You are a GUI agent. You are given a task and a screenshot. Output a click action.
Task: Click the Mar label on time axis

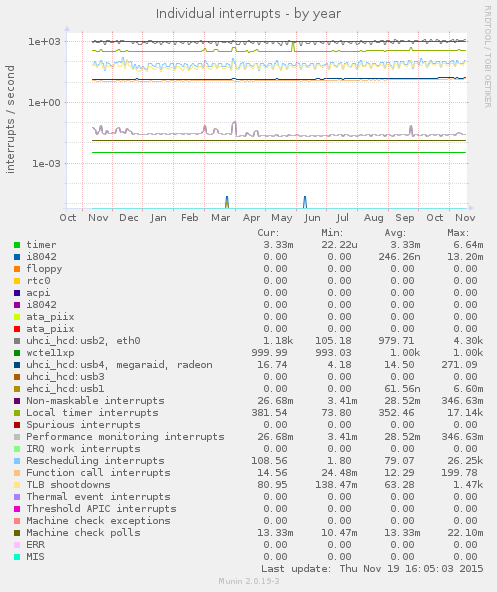click(x=221, y=218)
